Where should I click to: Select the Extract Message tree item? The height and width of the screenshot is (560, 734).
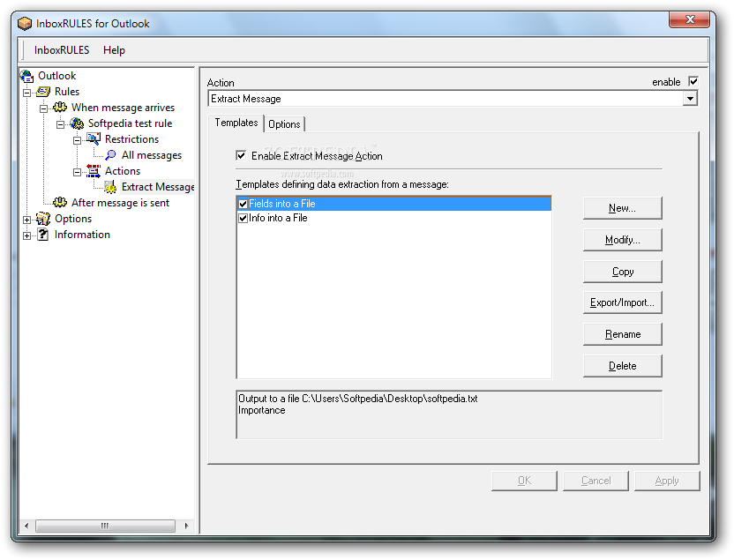coord(158,187)
